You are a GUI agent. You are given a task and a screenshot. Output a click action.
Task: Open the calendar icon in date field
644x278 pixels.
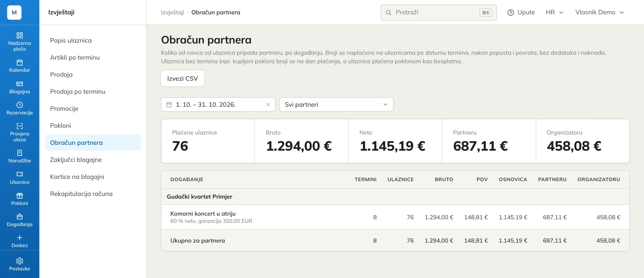pyautogui.click(x=169, y=105)
